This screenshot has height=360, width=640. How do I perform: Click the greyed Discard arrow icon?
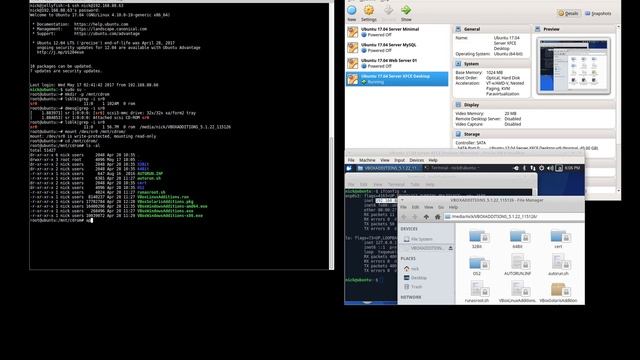[x=389, y=10]
